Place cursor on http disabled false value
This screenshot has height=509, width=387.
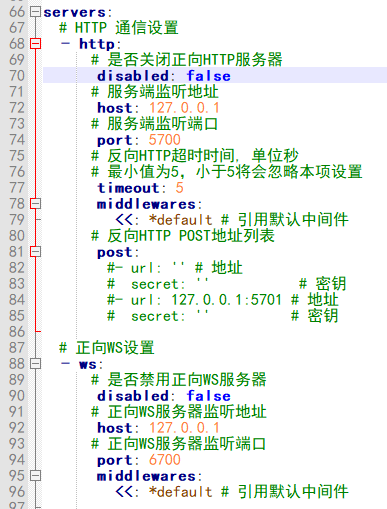(x=208, y=76)
